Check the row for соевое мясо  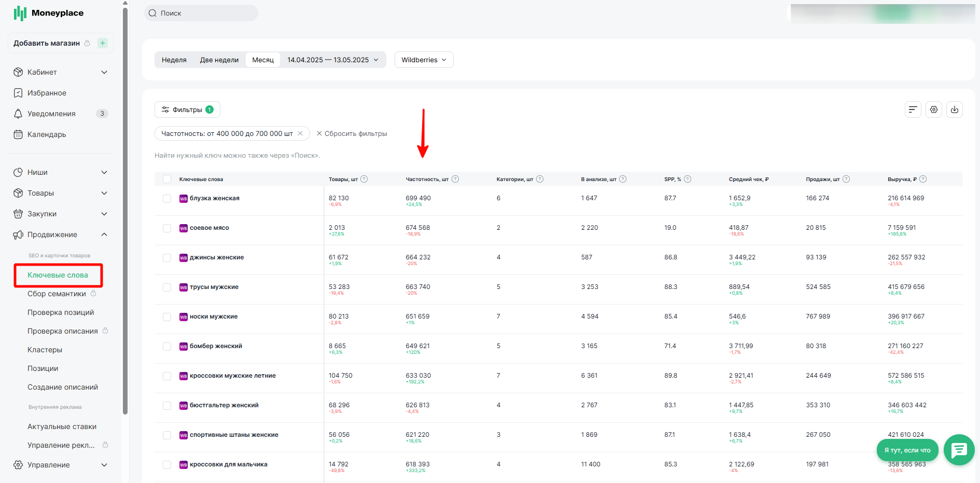(167, 228)
